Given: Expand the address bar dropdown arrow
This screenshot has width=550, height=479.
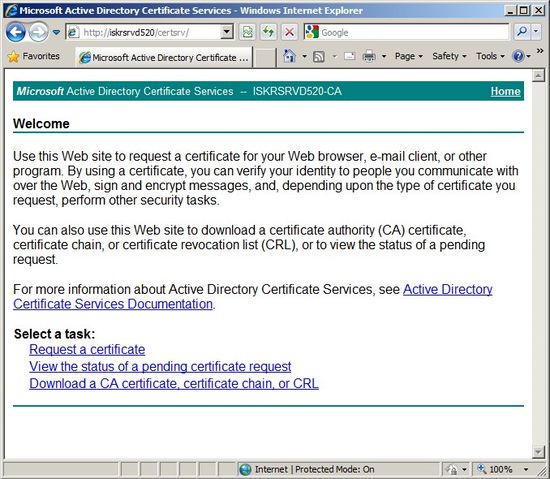Looking at the screenshot, I should tap(227, 32).
